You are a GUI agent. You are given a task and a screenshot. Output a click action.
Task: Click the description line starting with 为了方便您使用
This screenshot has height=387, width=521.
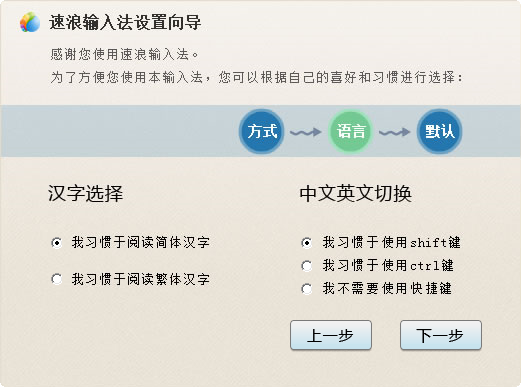coord(257,77)
